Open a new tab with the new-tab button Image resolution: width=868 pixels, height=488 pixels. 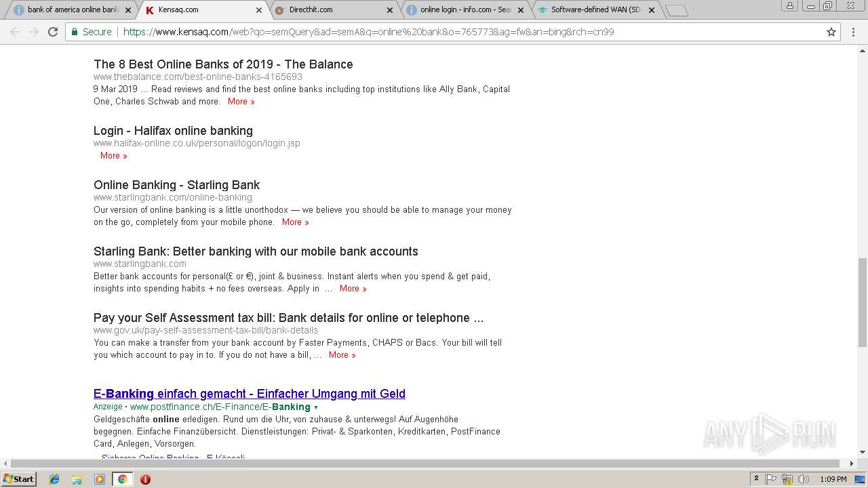[676, 10]
